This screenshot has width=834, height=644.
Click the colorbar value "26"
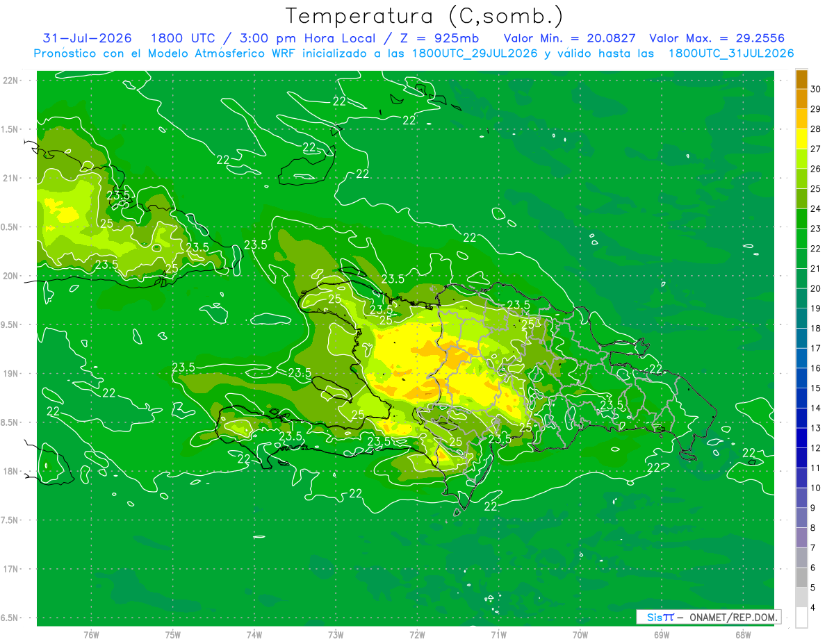[816, 169]
